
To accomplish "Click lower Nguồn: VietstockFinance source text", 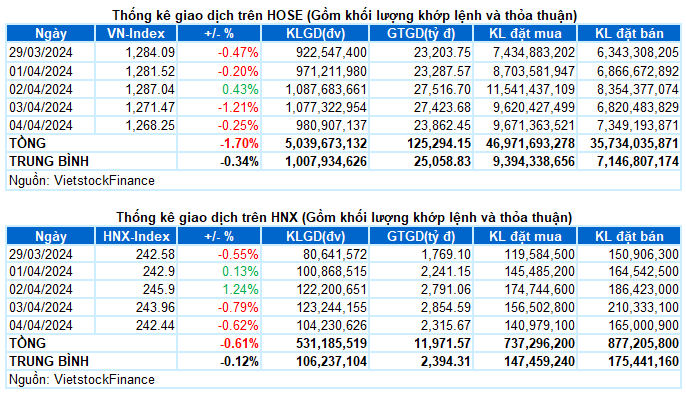I will pos(82,379).
